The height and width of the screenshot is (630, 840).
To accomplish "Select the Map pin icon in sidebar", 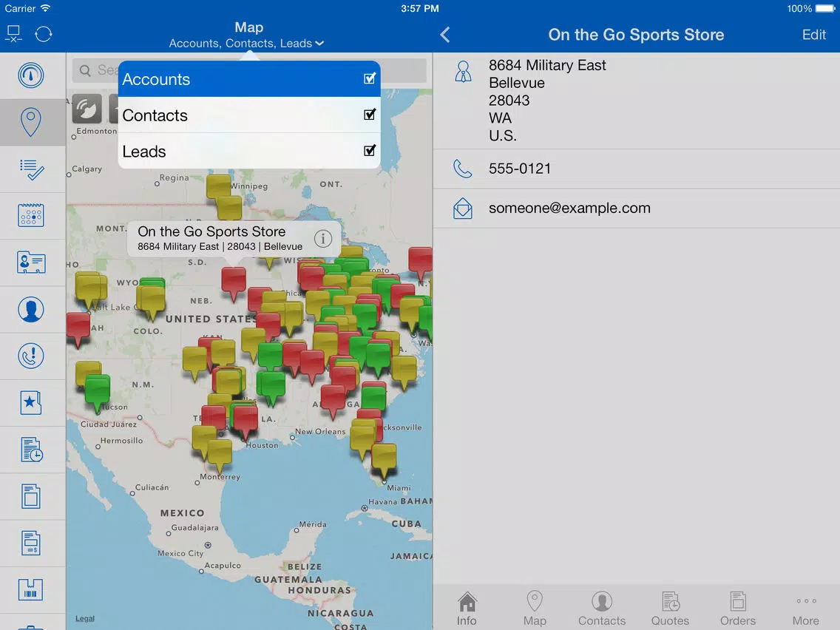I will (x=31, y=122).
